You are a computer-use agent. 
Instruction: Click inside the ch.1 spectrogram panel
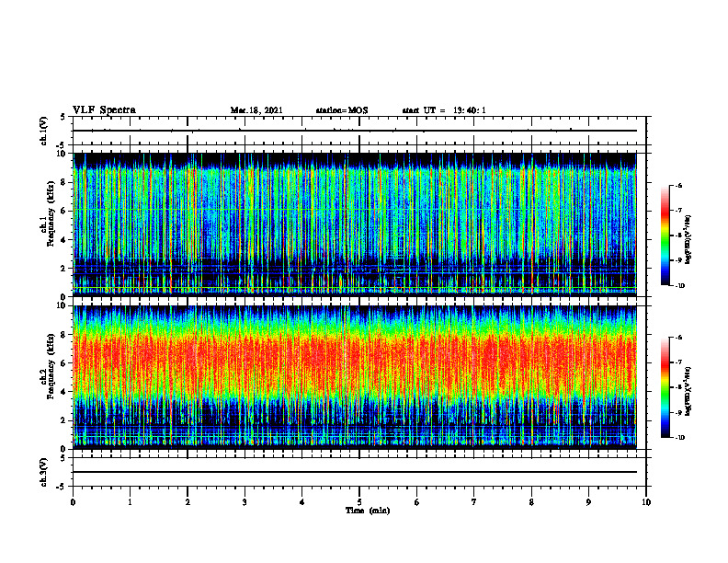[355, 224]
